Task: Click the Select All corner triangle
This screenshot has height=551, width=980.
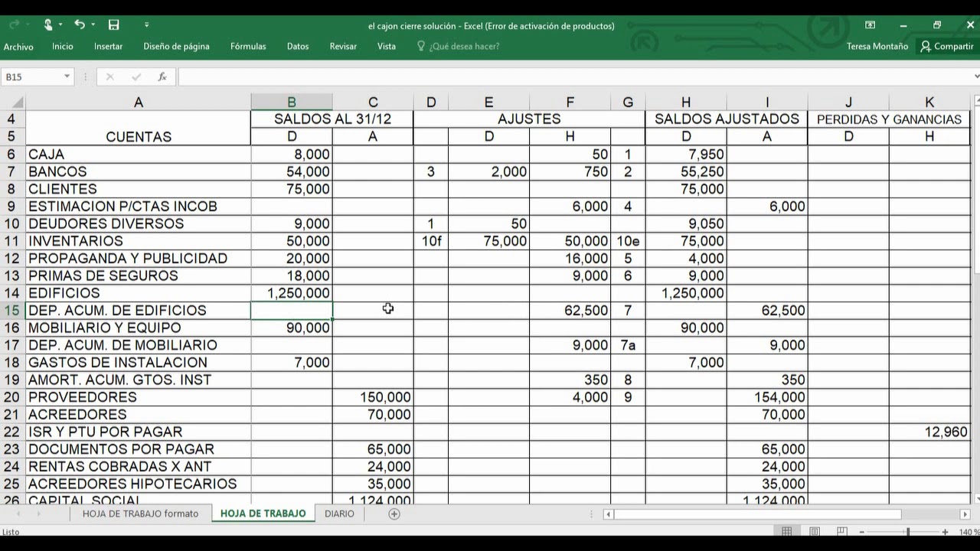Action: pyautogui.click(x=17, y=103)
